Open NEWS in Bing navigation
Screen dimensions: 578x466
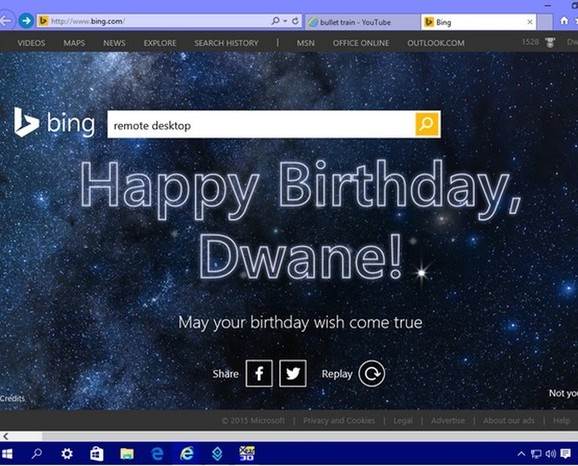(x=114, y=43)
